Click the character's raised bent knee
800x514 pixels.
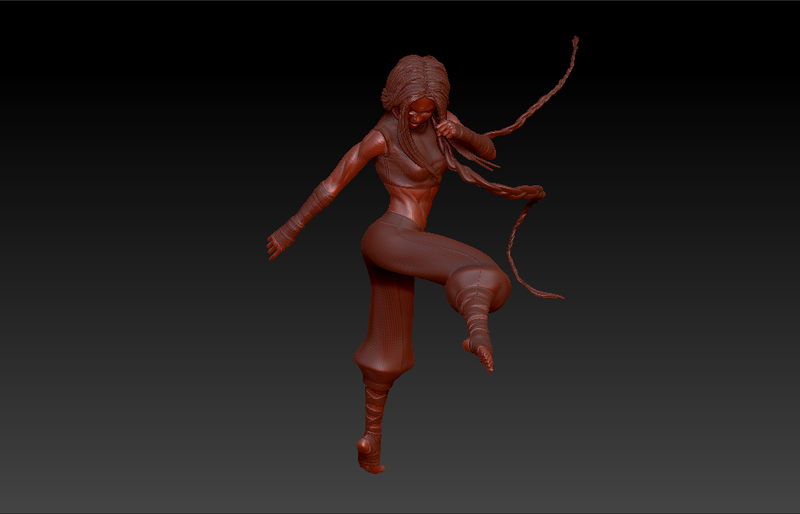coord(479,286)
